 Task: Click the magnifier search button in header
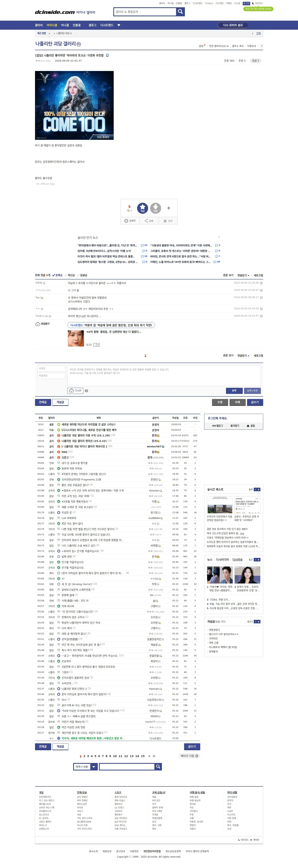point(180,12)
